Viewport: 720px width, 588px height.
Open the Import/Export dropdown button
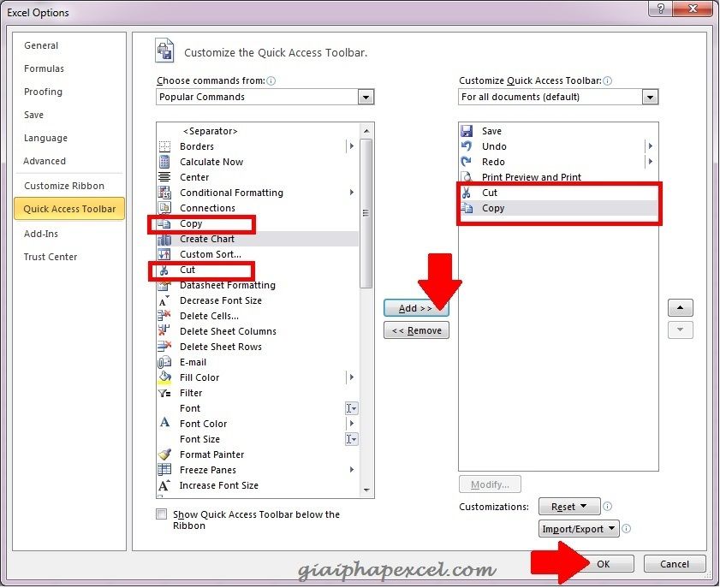(579, 529)
